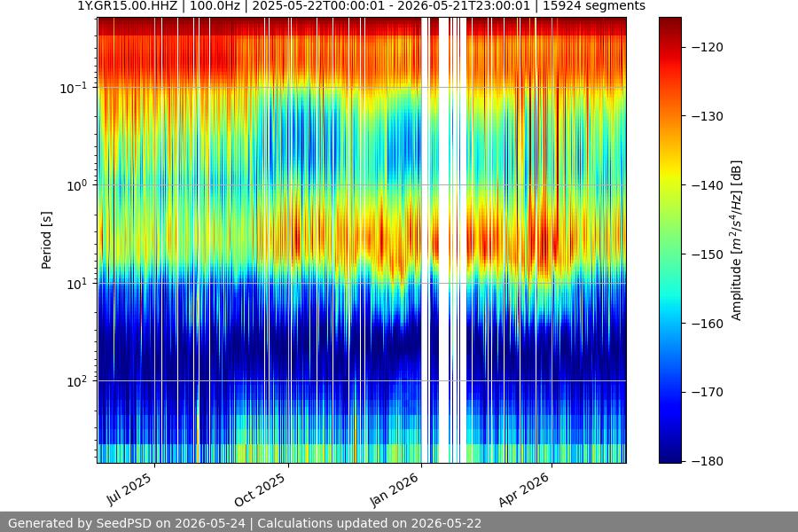Click the 'Calculations updated on 2026-05-22' footer text
The image size is (798, 532).
click(370, 523)
